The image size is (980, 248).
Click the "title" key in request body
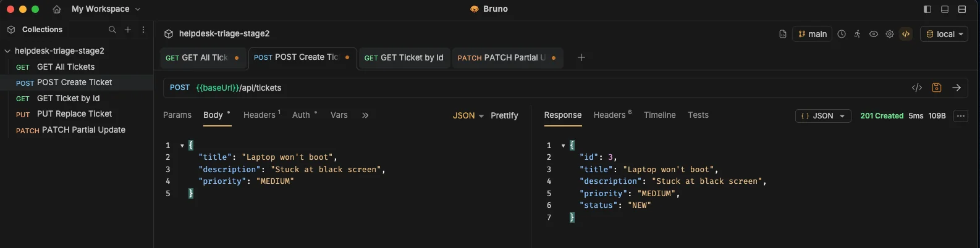(x=215, y=157)
